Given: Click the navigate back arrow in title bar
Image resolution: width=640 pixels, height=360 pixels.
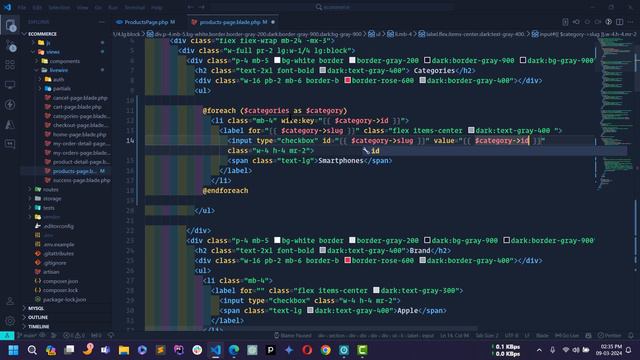Looking at the screenshot, I should point(190,7).
